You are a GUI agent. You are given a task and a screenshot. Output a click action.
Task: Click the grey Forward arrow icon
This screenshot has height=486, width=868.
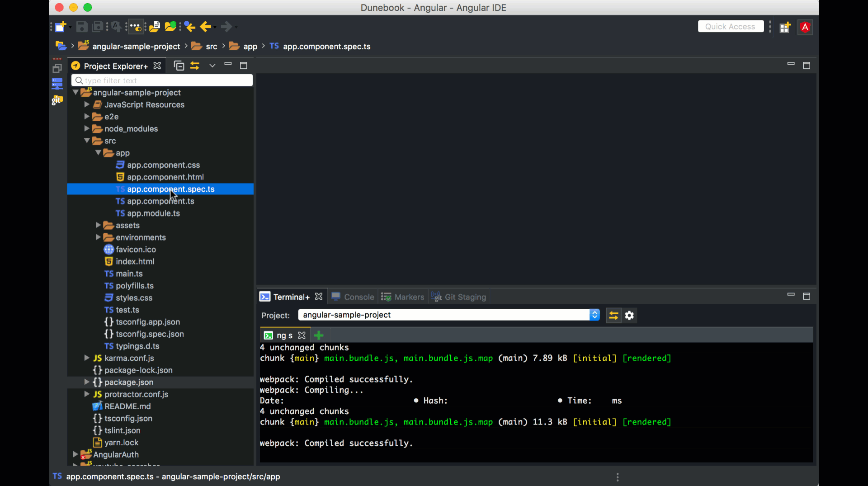pos(226,27)
